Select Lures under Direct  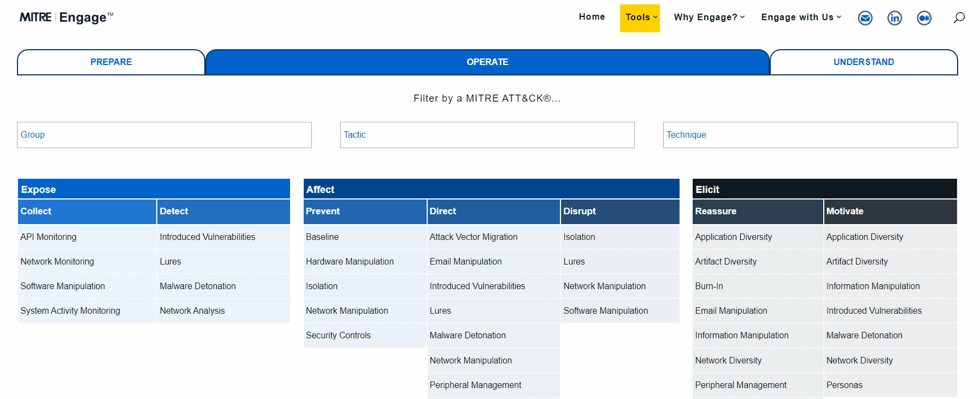tap(440, 311)
